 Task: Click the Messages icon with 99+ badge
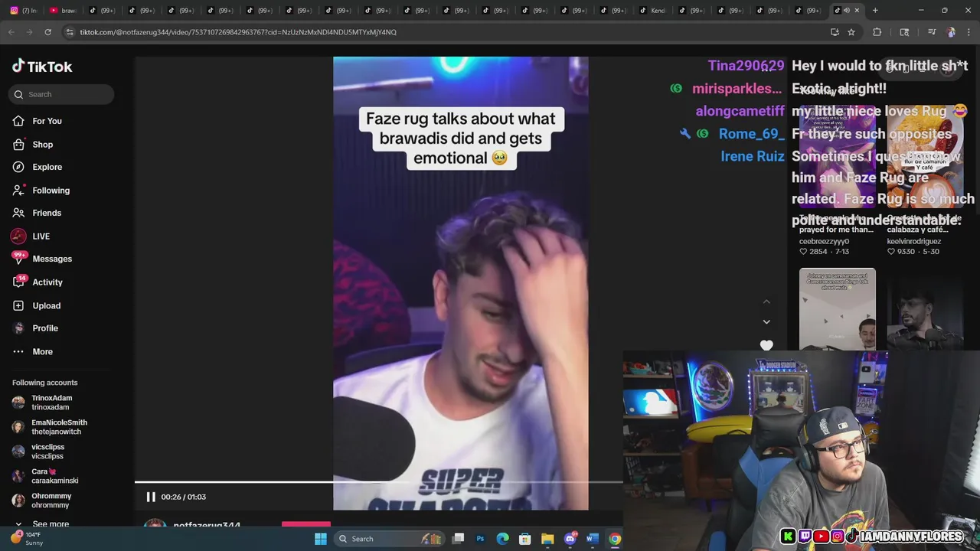[x=18, y=258]
